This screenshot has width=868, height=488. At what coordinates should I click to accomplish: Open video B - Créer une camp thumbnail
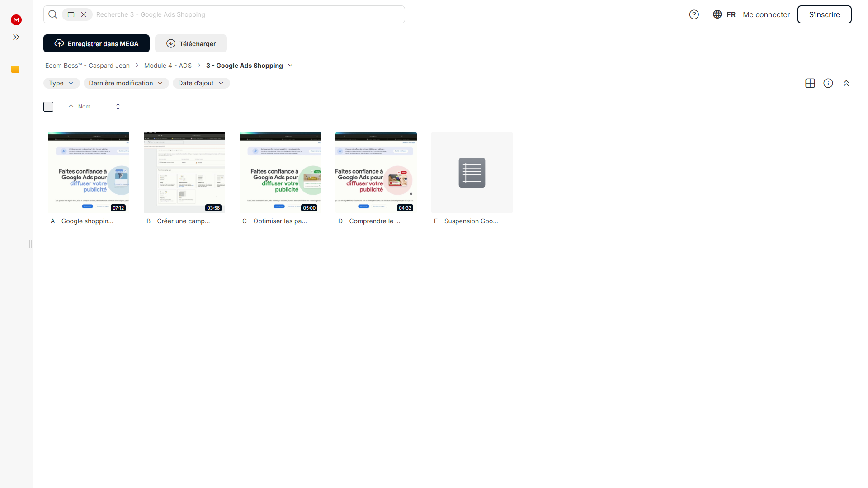[184, 173]
